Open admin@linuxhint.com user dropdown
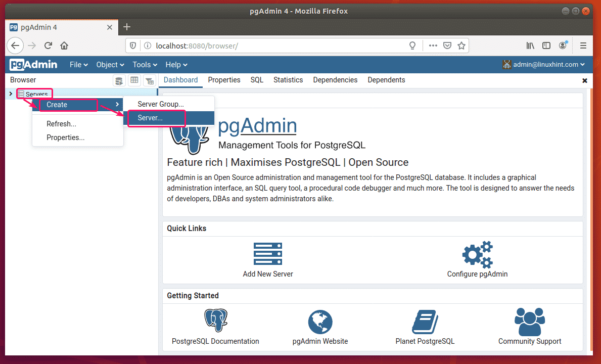601x364 pixels. 543,65
